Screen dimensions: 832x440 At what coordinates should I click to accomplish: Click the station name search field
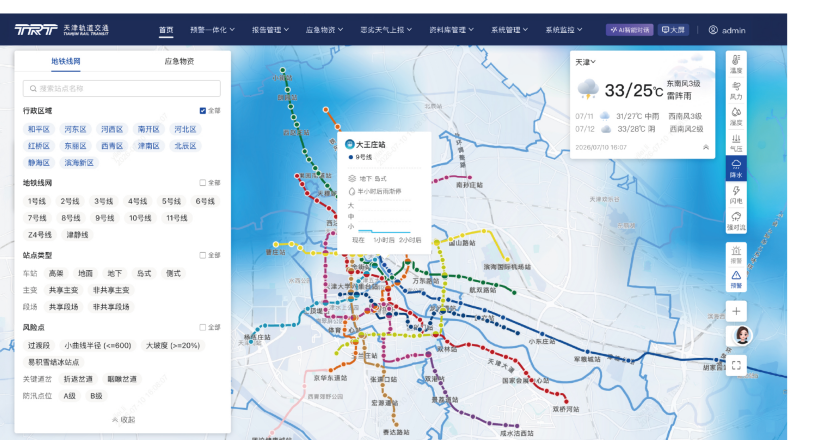tap(122, 89)
